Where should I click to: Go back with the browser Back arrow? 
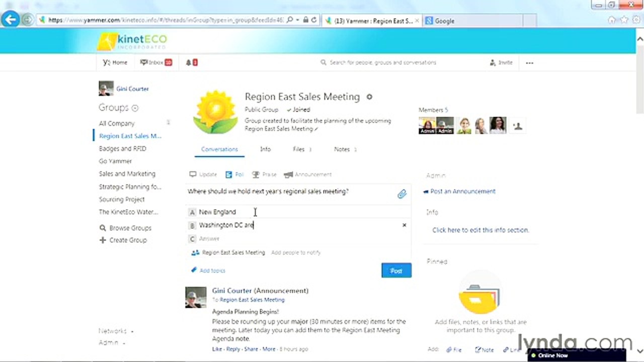point(10,20)
